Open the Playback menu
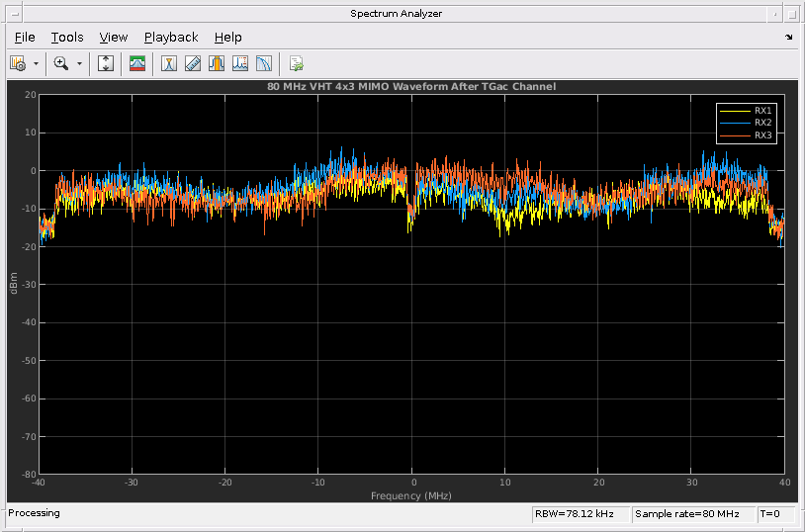 (x=171, y=38)
